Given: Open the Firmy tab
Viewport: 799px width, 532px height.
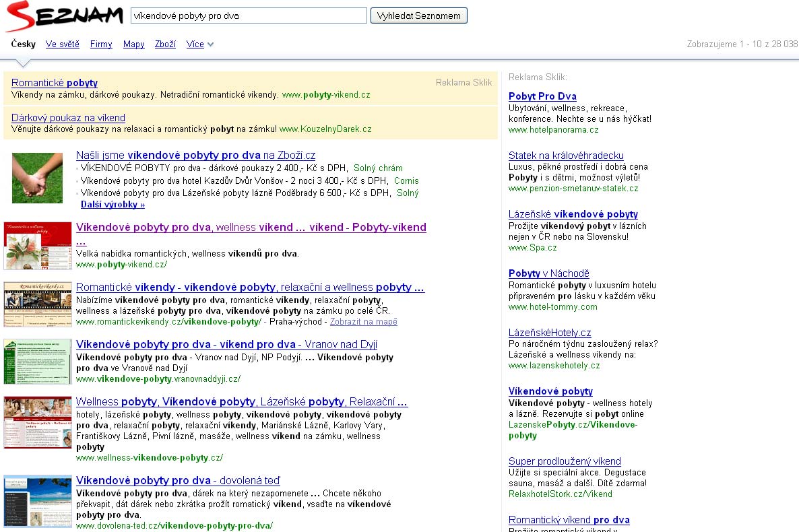Looking at the screenshot, I should pos(101,44).
